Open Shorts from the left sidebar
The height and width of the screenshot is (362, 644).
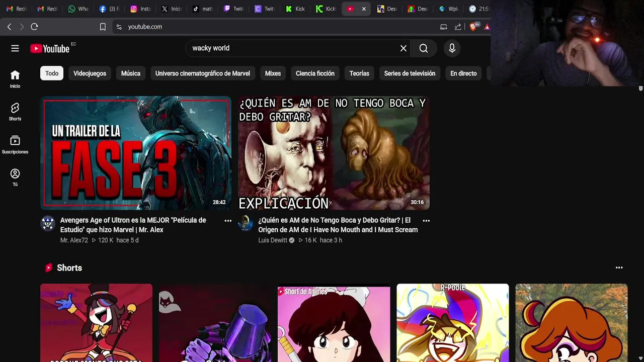15,112
